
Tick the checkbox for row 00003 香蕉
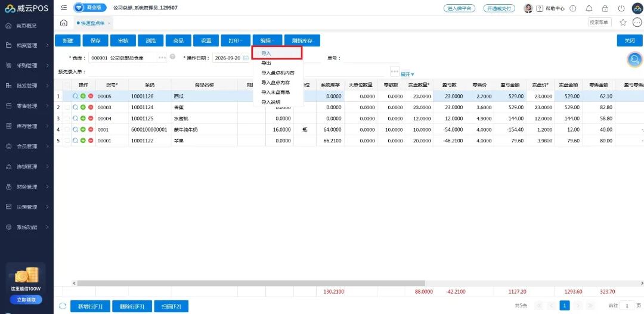(x=67, y=107)
